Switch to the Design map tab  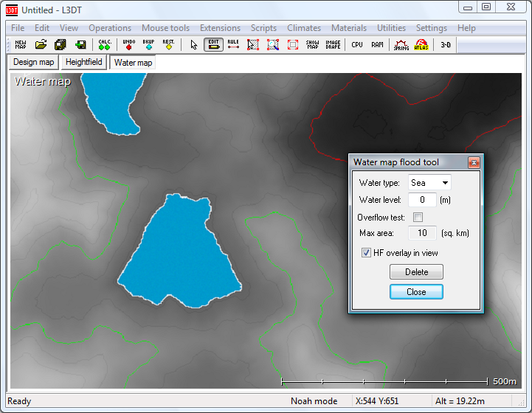click(34, 62)
